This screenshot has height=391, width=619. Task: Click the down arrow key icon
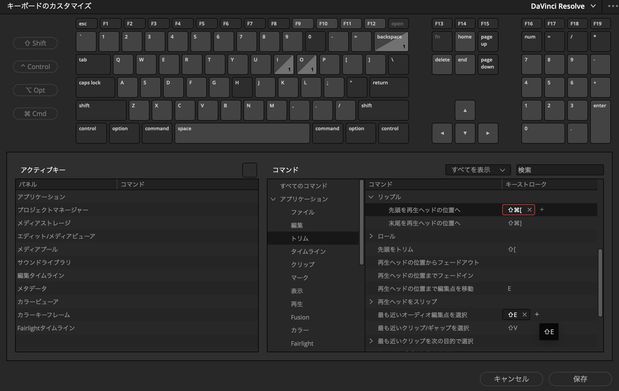click(465, 133)
